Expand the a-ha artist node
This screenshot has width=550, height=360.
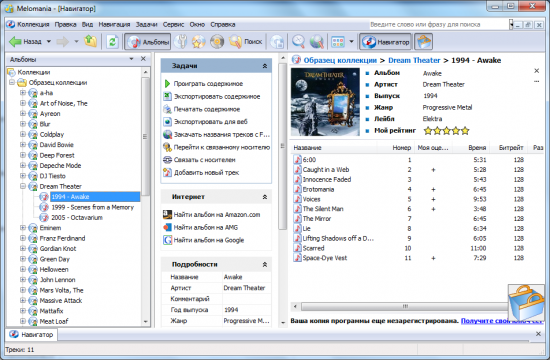[23, 93]
